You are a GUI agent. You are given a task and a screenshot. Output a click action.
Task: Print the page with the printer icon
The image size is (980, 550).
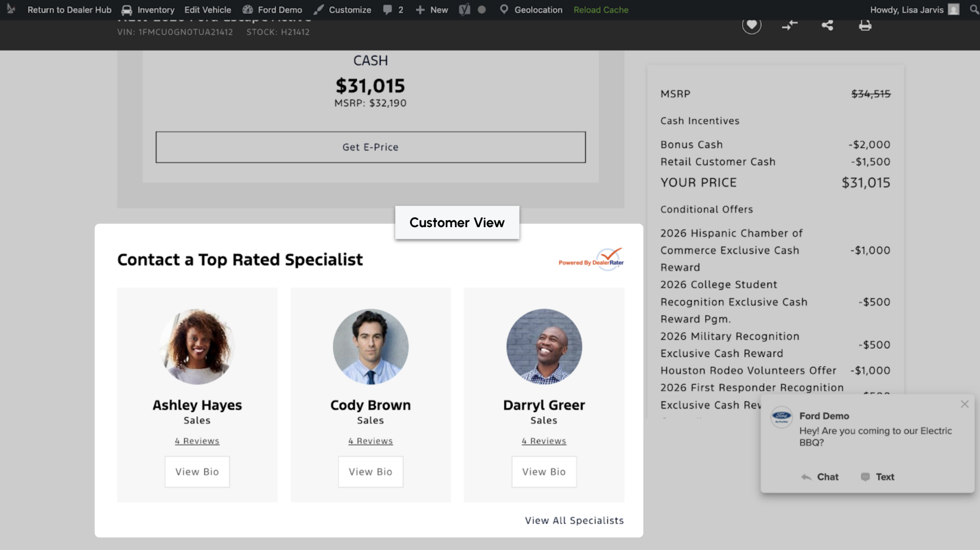[865, 26]
